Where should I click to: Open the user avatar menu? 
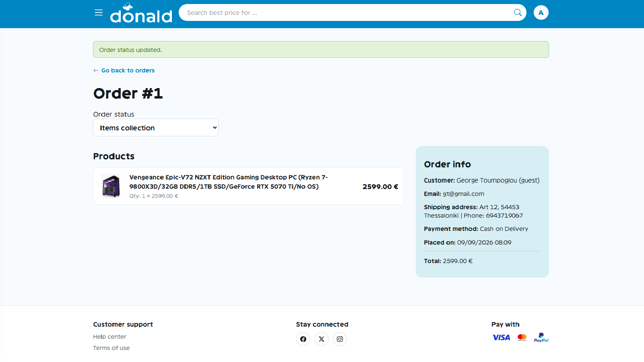(541, 12)
